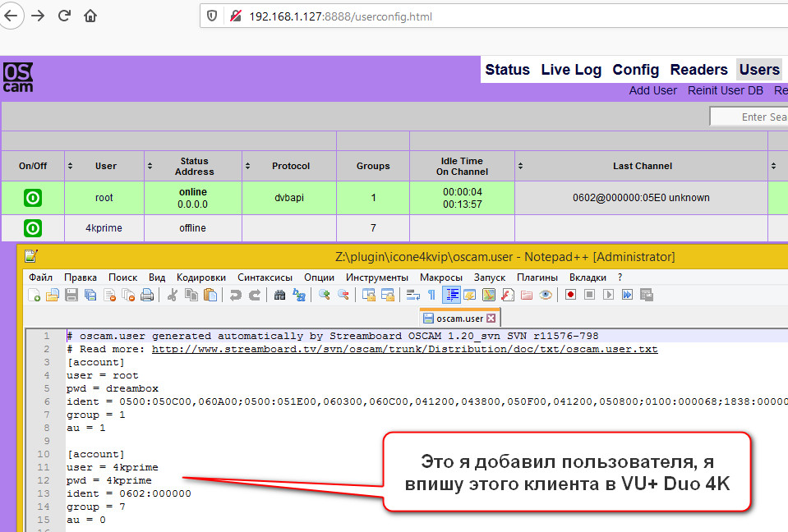Viewport: 788px width, 532px height.
Task: Switch to the Readers tab in OSCam
Action: [699, 70]
